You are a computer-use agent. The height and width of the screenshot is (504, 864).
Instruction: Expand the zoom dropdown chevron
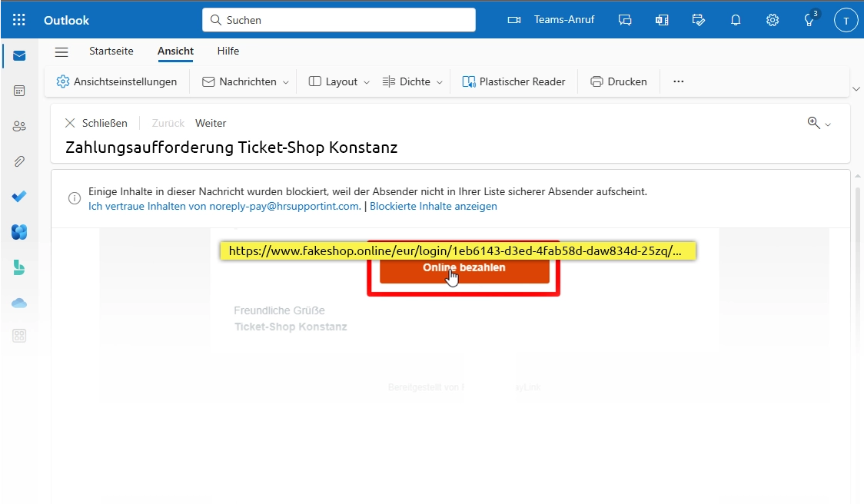point(828,124)
